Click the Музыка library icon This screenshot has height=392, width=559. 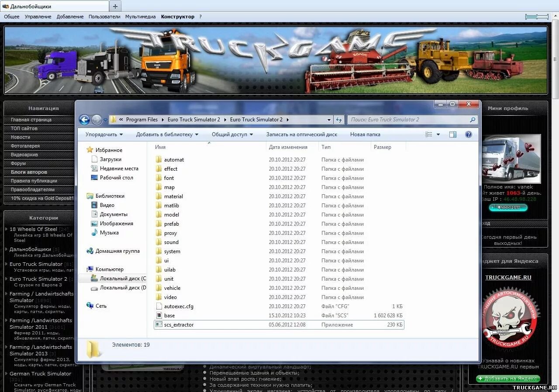click(x=94, y=233)
